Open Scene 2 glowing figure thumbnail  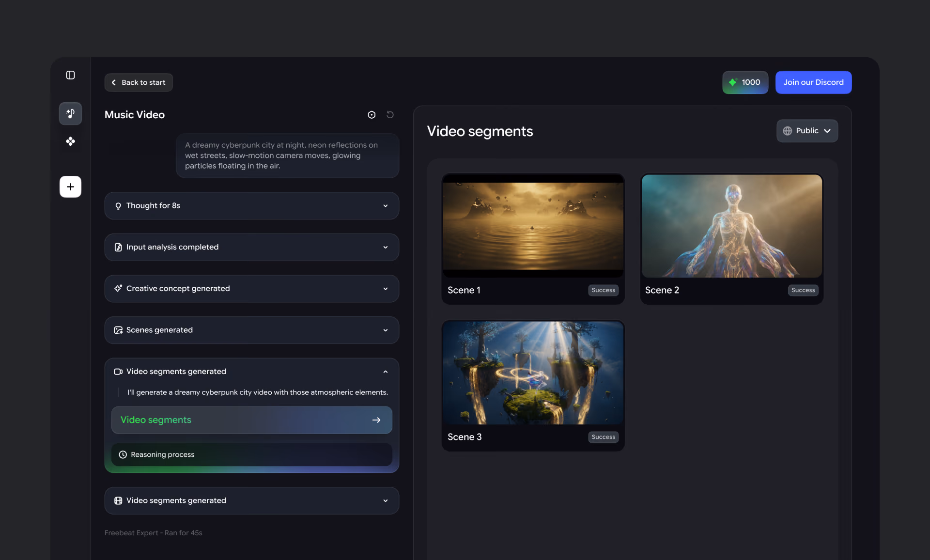click(731, 226)
